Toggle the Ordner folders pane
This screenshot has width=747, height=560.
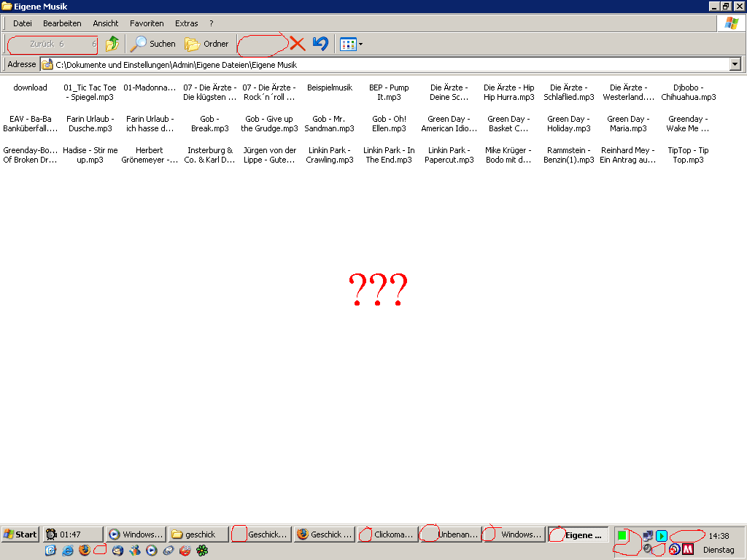click(206, 44)
